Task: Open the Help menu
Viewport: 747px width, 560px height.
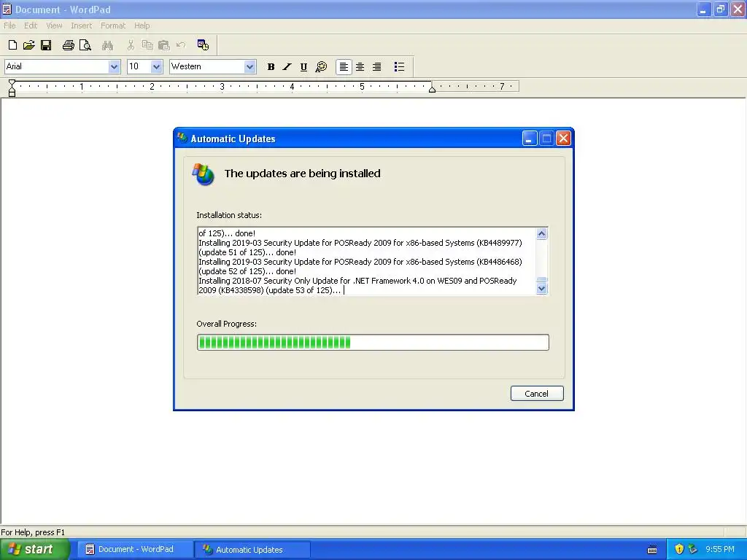Action: click(x=142, y=26)
